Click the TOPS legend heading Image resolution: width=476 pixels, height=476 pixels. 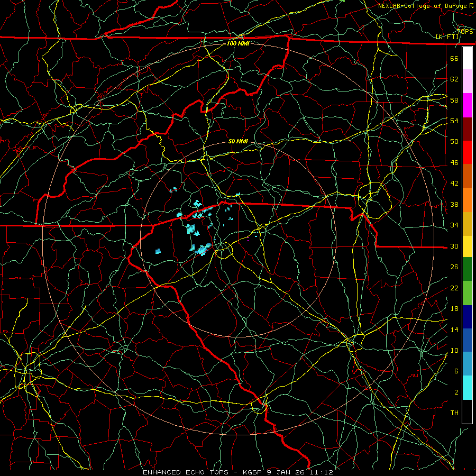tap(465, 32)
